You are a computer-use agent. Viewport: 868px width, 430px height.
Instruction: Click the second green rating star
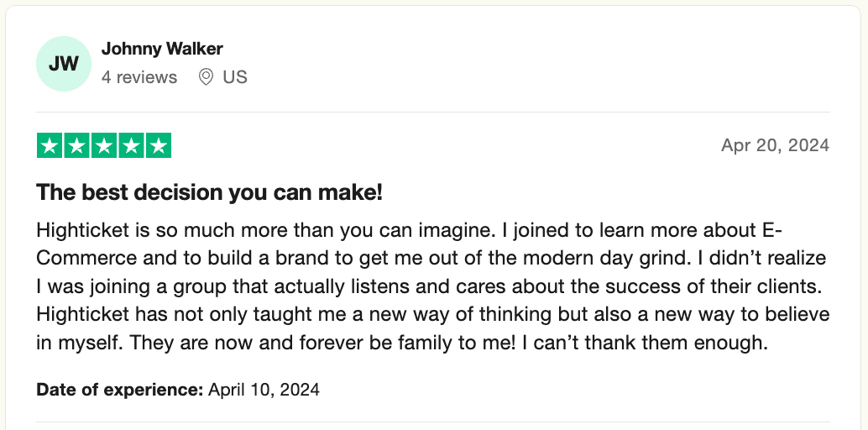coord(77,146)
